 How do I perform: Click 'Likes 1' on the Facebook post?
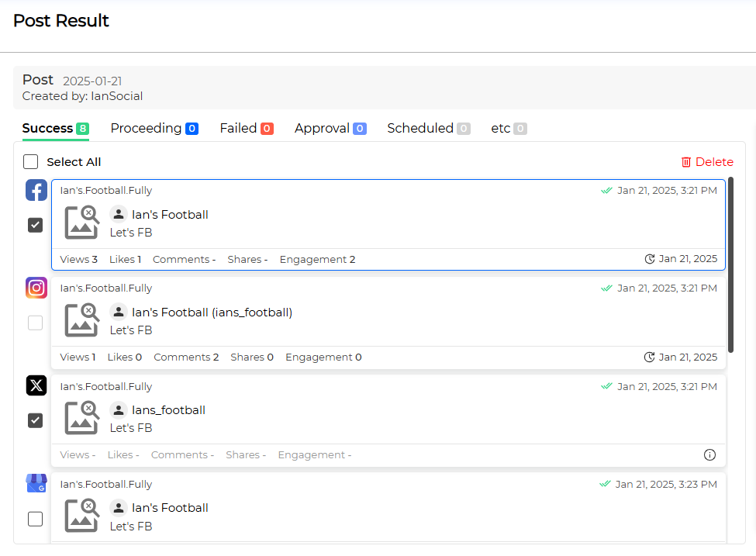(125, 260)
